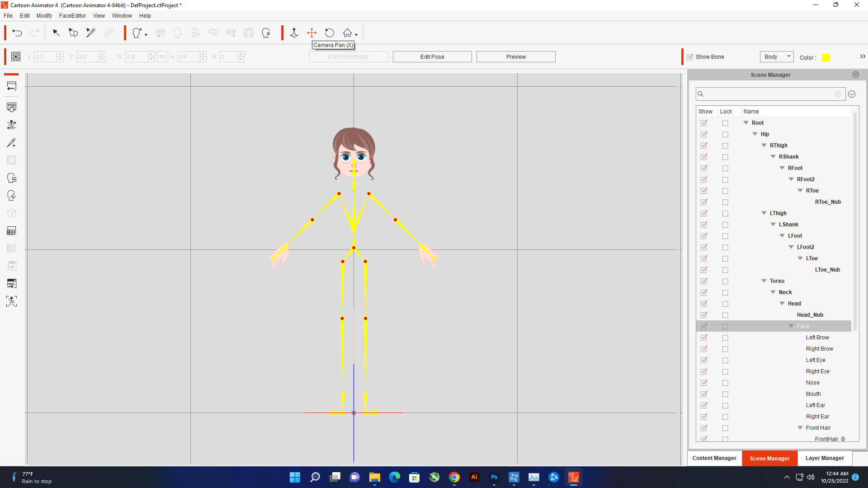Click the camera zoom arrow icon

(294, 33)
